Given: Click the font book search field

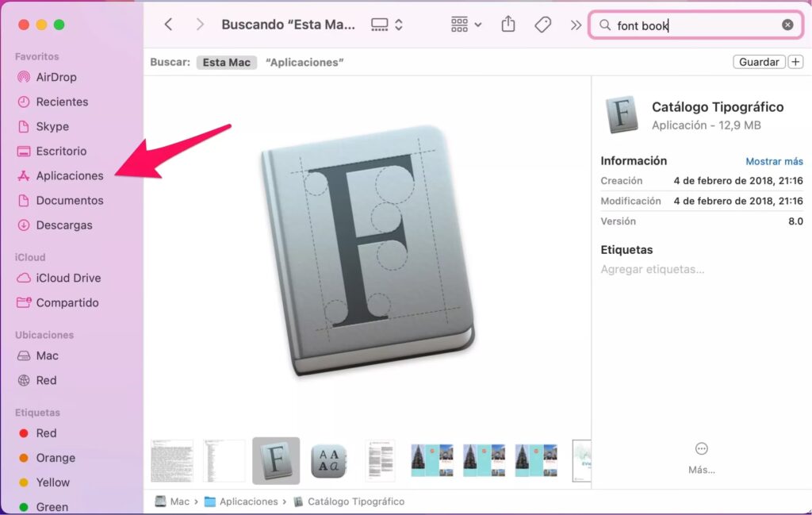Looking at the screenshot, I should coord(698,25).
